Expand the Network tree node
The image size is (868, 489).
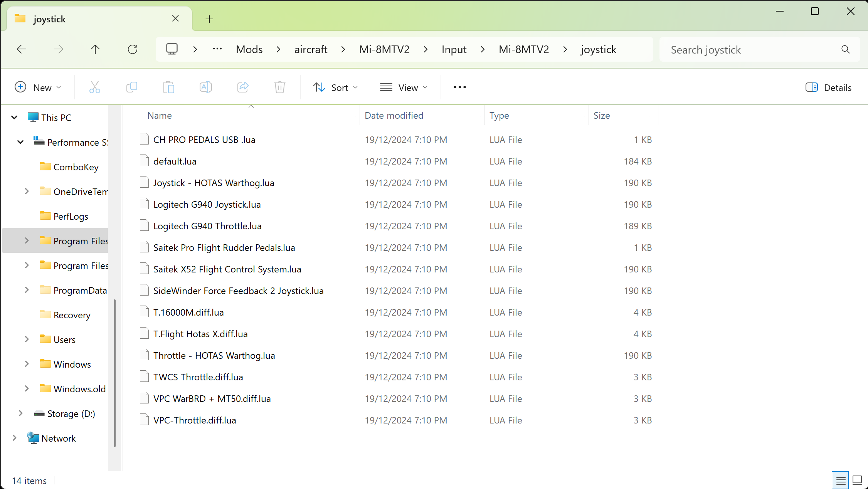14,438
